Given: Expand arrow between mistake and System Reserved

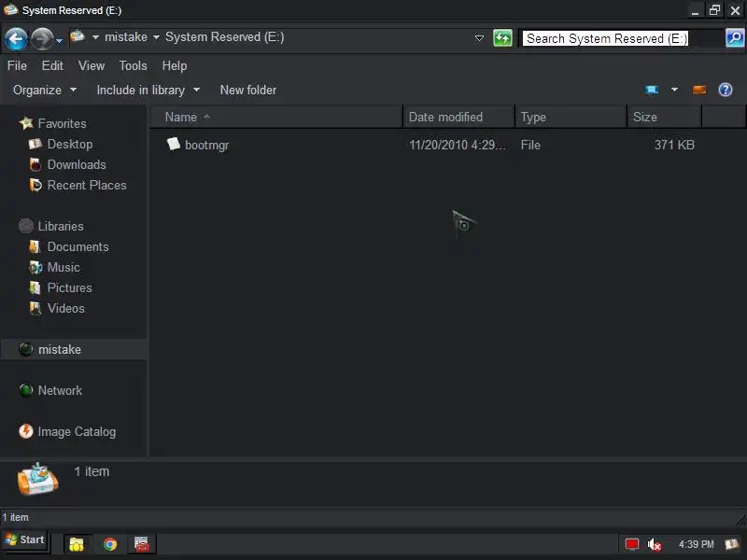Looking at the screenshot, I should click(156, 37).
